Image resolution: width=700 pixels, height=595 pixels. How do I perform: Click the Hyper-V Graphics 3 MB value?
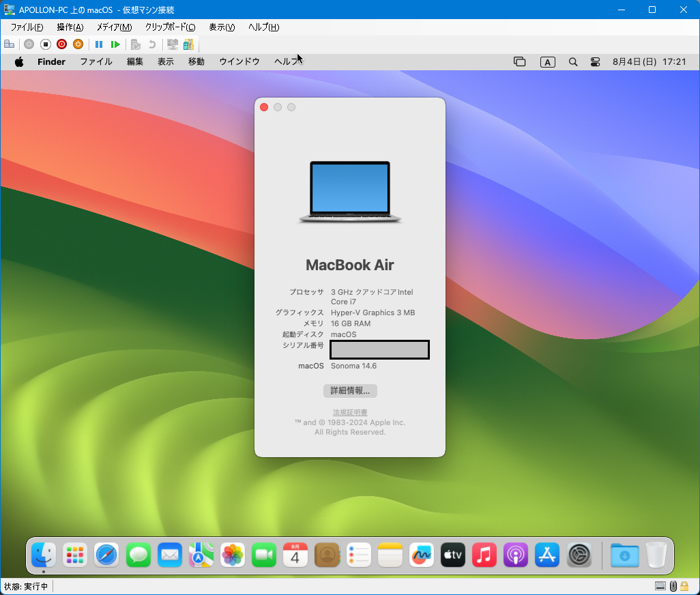[x=373, y=313]
